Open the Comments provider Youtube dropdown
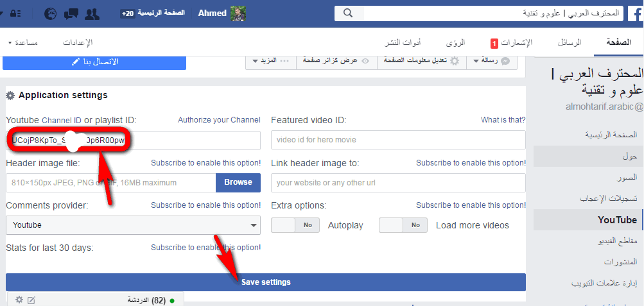This screenshot has height=306, width=644. 133,225
